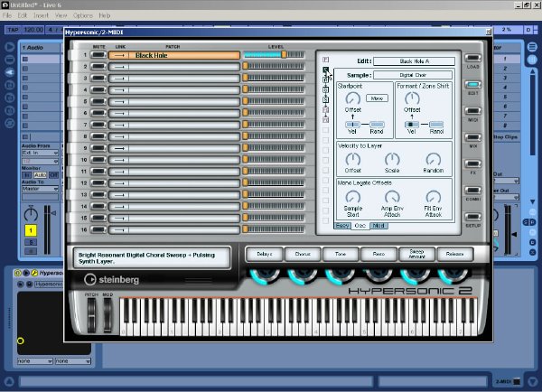Toggle the Mono button in Startpoint
The image size is (542, 392).
377,98
